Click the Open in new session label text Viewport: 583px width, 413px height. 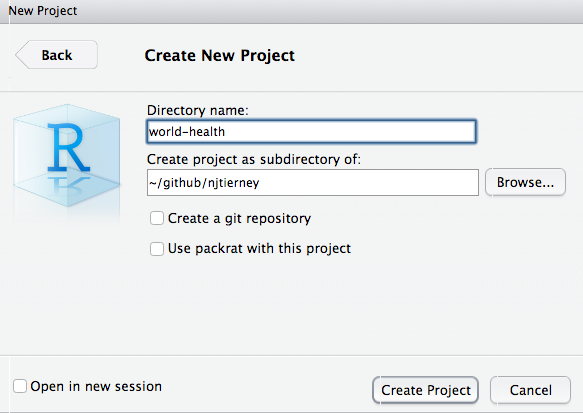(x=96, y=386)
